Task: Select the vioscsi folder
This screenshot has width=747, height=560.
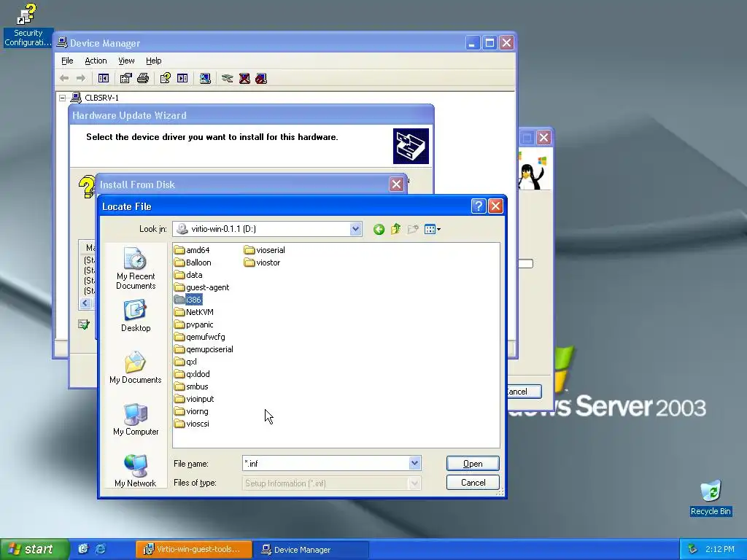Action: click(x=192, y=424)
